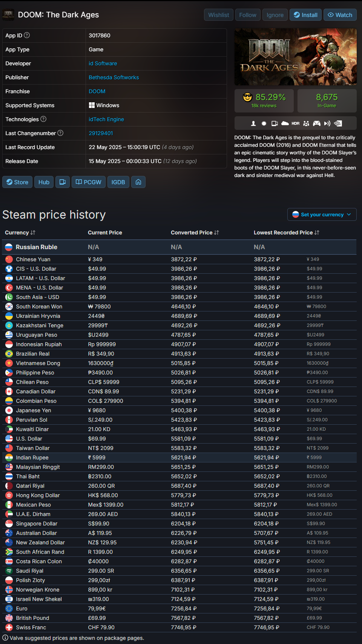Click the Technologies help question icon
362x644 pixels.
coord(43,119)
